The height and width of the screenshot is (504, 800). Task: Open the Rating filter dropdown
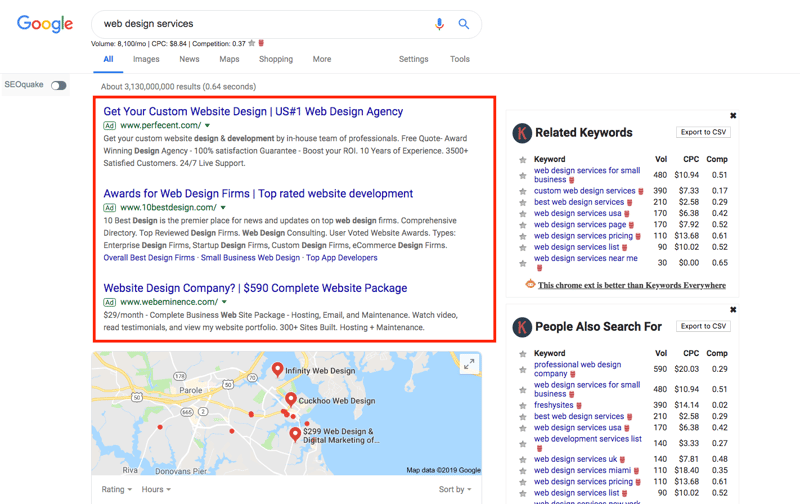[x=116, y=489]
